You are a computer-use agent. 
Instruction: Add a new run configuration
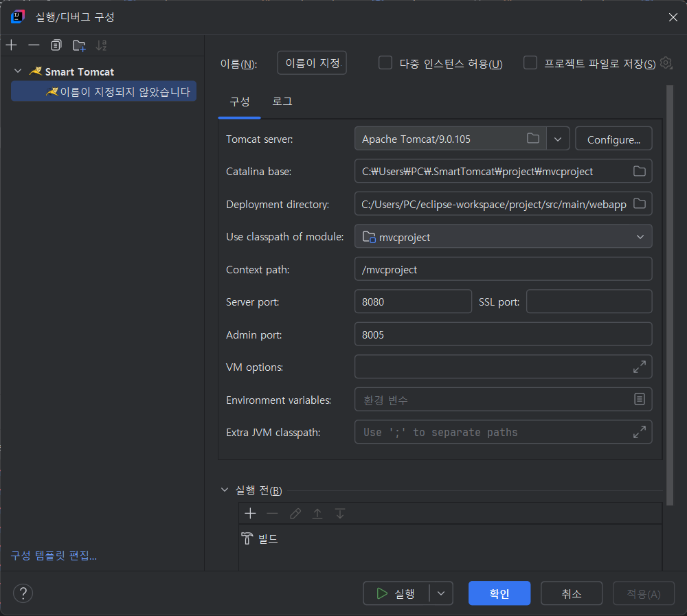12,45
